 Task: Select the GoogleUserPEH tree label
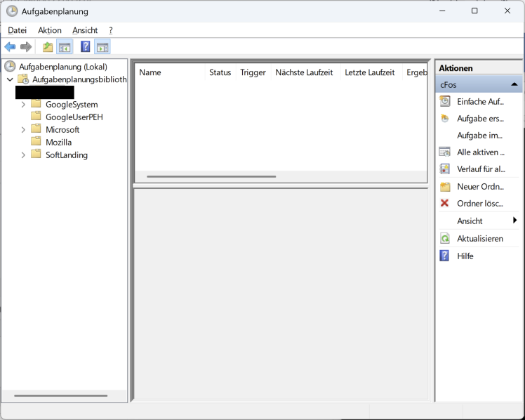pyautogui.click(x=74, y=117)
